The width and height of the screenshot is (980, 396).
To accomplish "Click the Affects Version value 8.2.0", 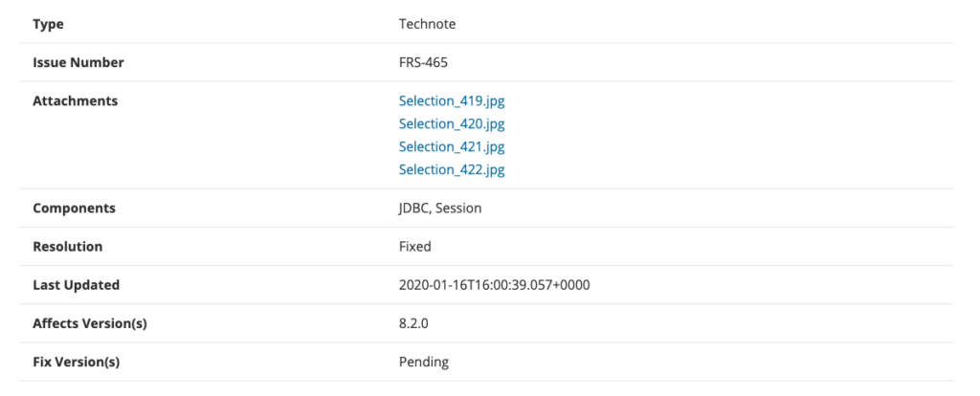I will tap(413, 323).
